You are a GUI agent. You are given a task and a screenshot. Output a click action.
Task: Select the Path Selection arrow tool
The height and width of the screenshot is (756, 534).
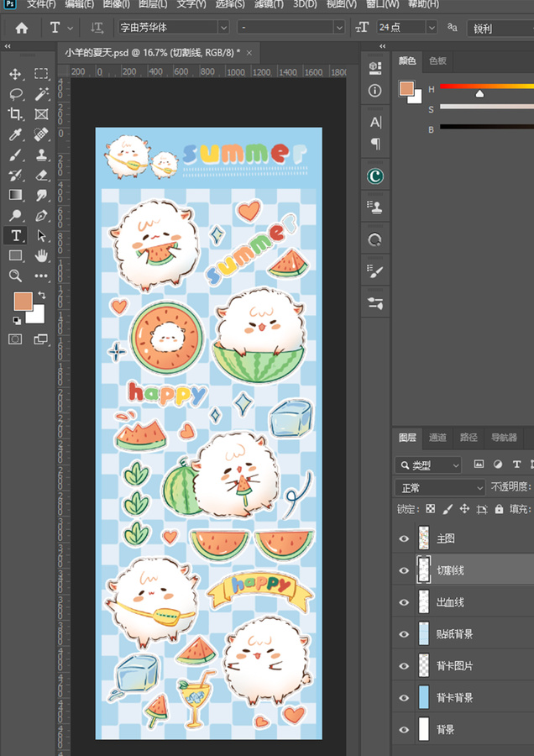tap(41, 235)
